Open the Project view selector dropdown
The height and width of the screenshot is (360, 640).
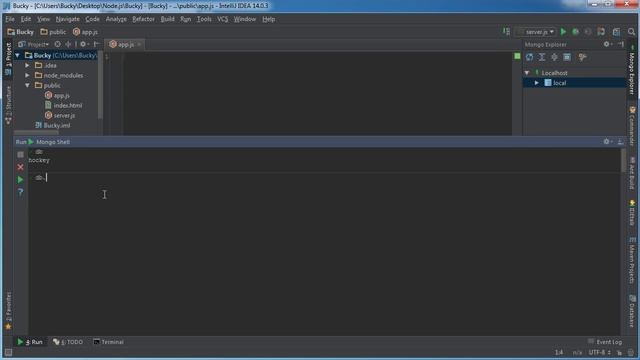[x=34, y=44]
